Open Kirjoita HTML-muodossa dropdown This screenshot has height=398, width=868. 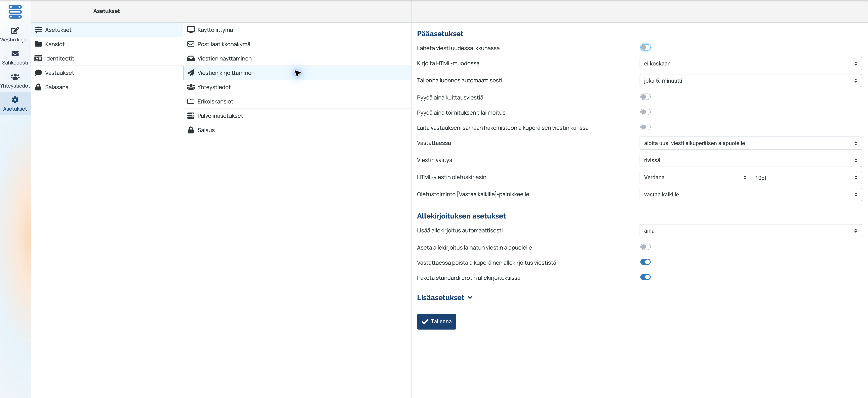(x=750, y=63)
